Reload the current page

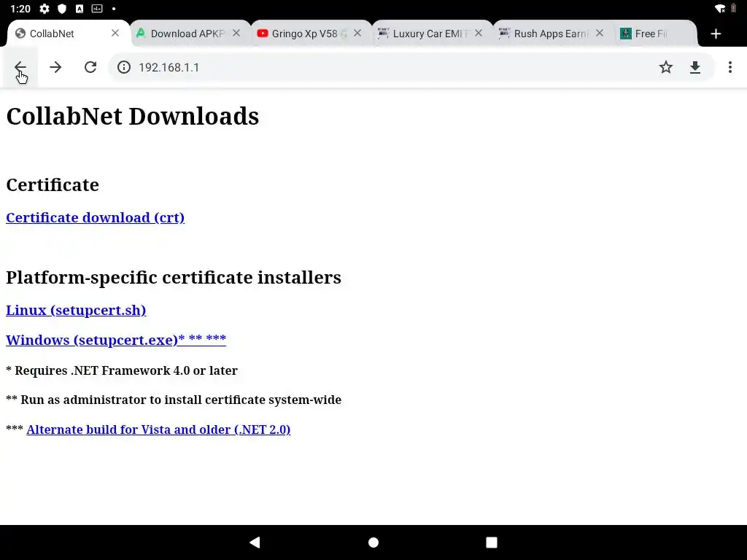90,67
